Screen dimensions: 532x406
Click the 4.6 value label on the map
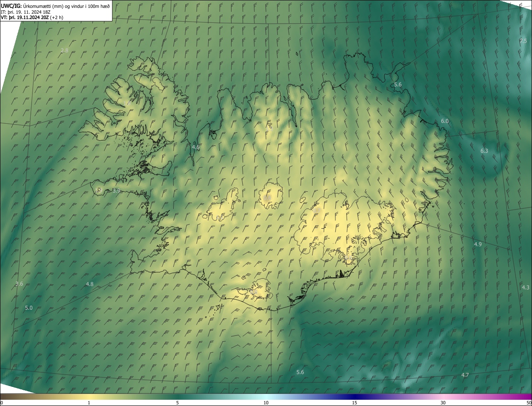196,147
